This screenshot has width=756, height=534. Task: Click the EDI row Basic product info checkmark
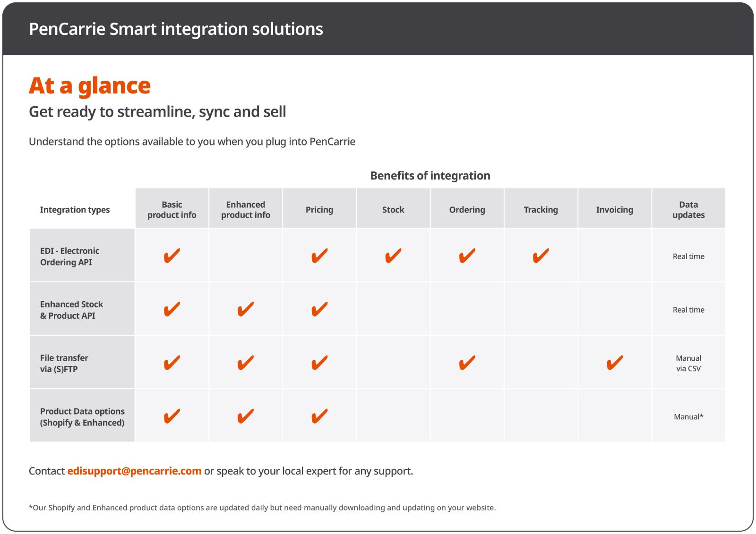tap(172, 256)
